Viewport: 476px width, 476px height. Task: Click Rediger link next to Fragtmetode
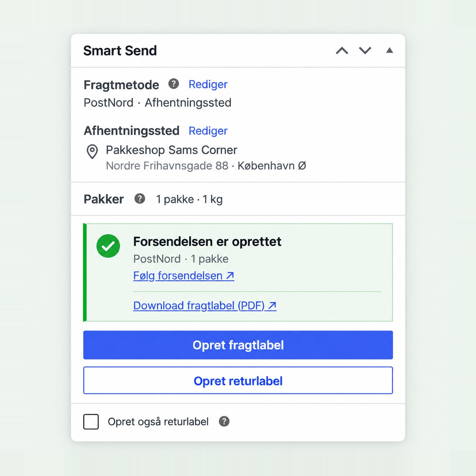[x=208, y=84]
